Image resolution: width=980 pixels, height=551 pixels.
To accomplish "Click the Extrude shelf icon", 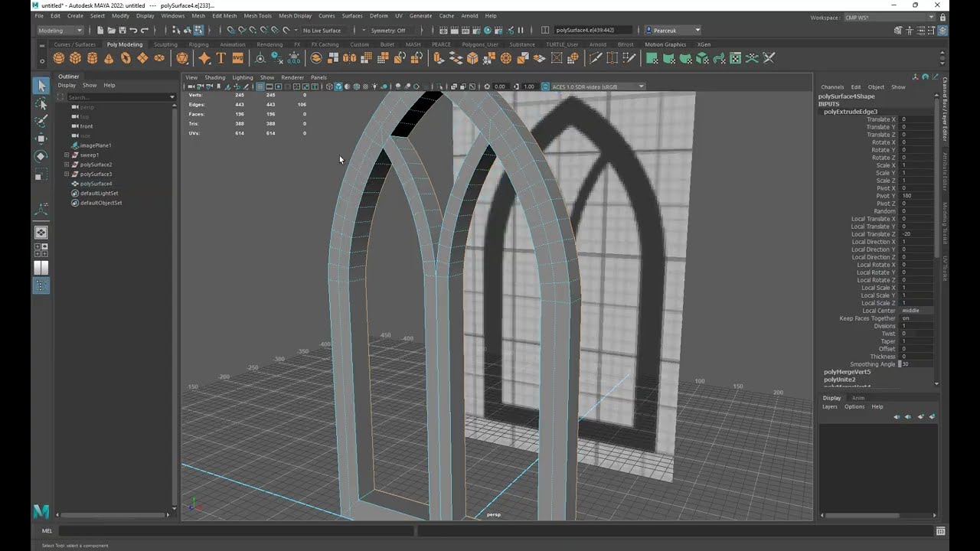I will pyautogui.click(x=439, y=58).
